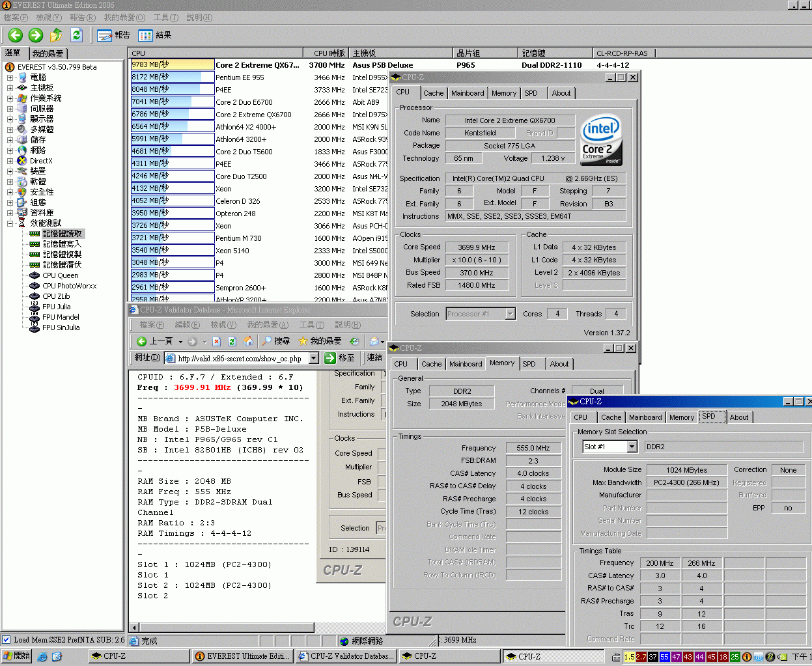812x666 pixels.
Task: Sort results by CPU 時脈 column header
Action: [327, 53]
